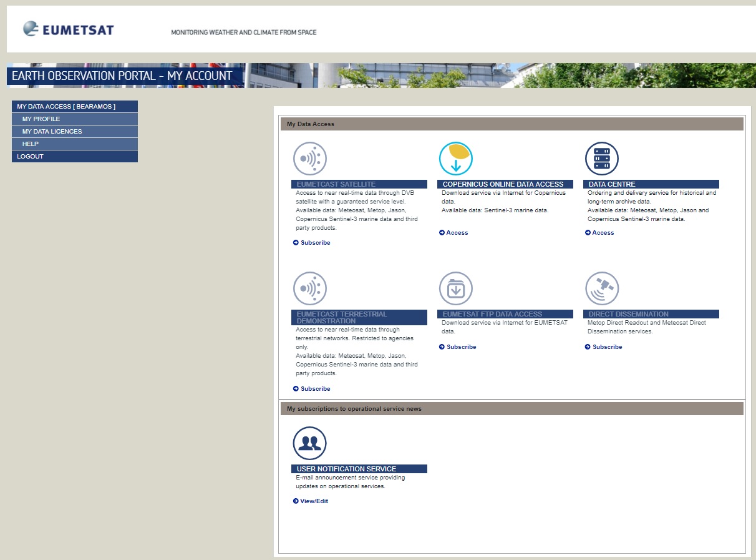This screenshot has width=756, height=560.
Task: Subscribe to EUMETSAT FTP Data Access
Action: point(458,347)
